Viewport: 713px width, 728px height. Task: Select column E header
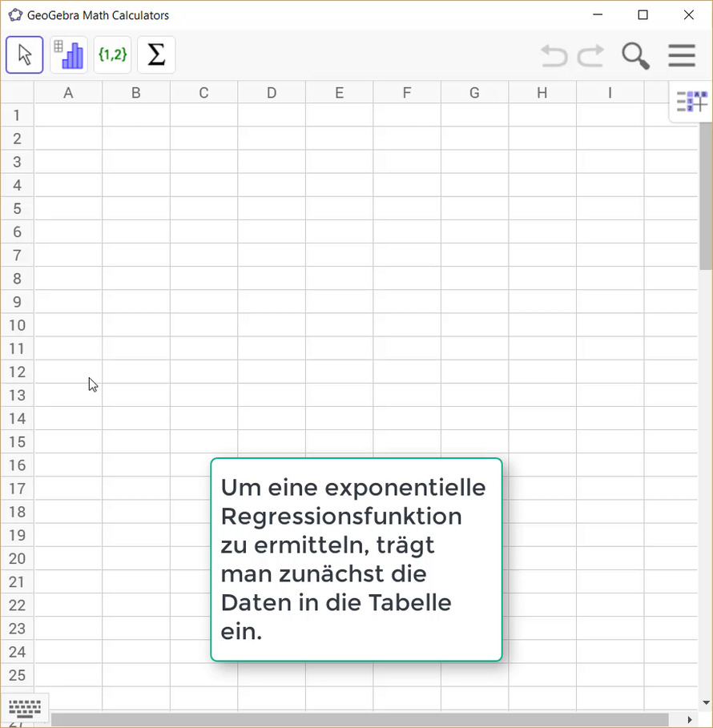[339, 93]
